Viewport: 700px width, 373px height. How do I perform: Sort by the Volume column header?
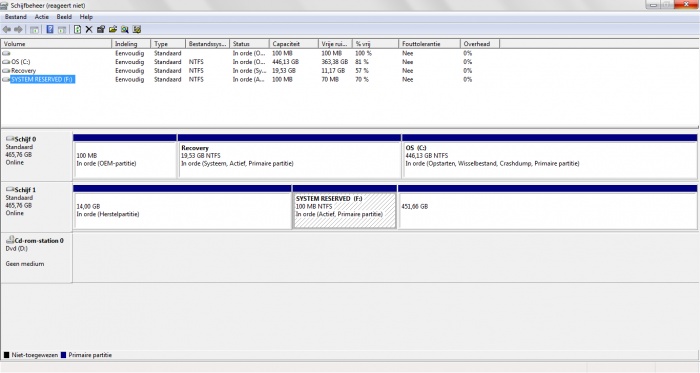click(x=56, y=44)
